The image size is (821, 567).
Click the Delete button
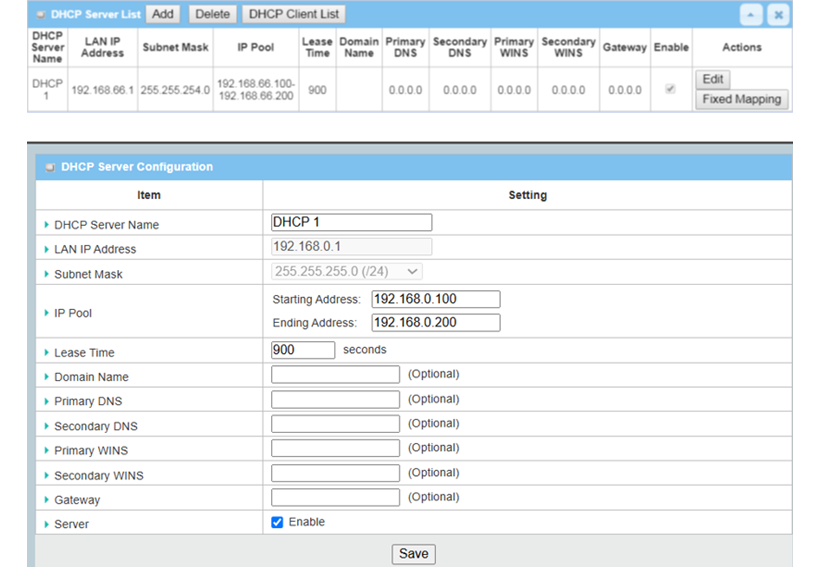(211, 14)
